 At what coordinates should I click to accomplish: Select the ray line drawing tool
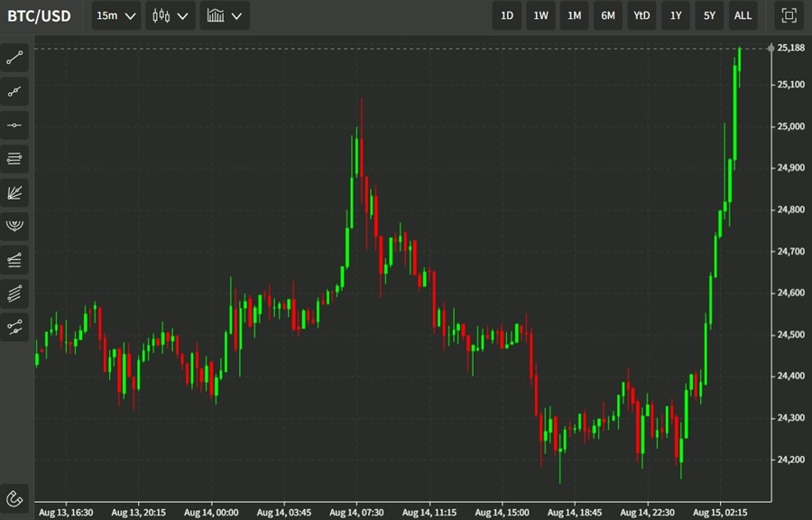(x=14, y=91)
